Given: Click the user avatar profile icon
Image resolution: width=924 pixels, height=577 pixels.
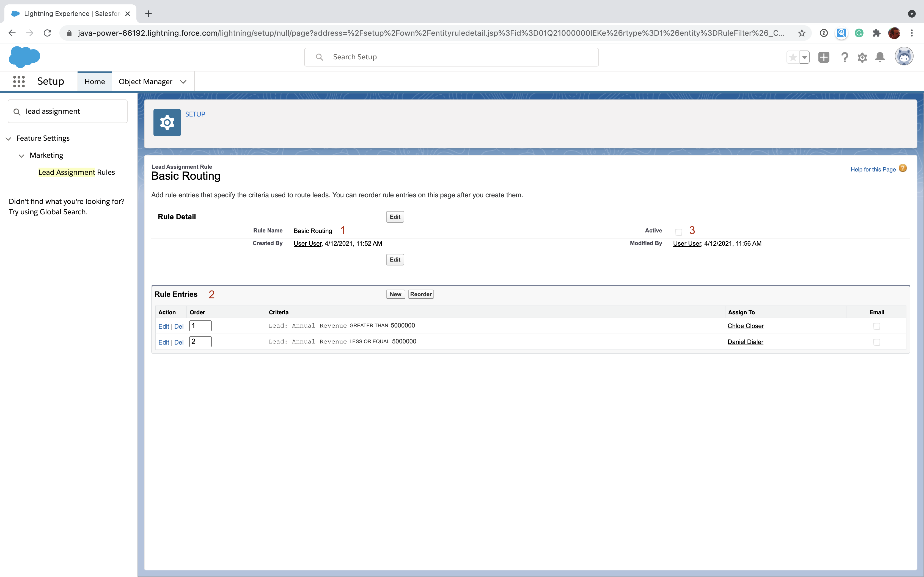Looking at the screenshot, I should click(x=904, y=57).
